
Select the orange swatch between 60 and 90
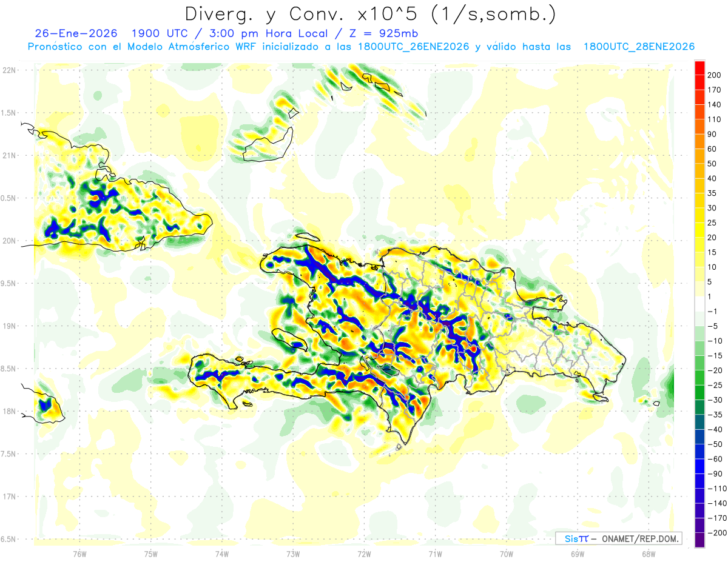699,142
